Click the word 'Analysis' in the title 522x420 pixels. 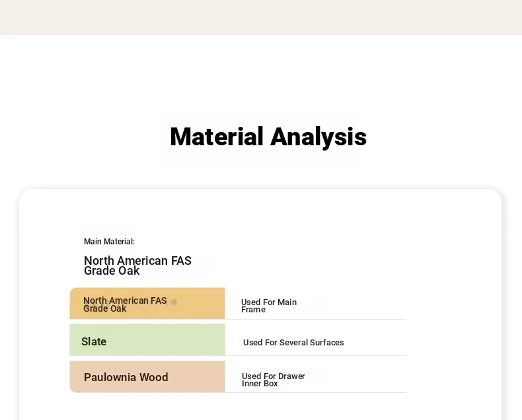click(318, 137)
